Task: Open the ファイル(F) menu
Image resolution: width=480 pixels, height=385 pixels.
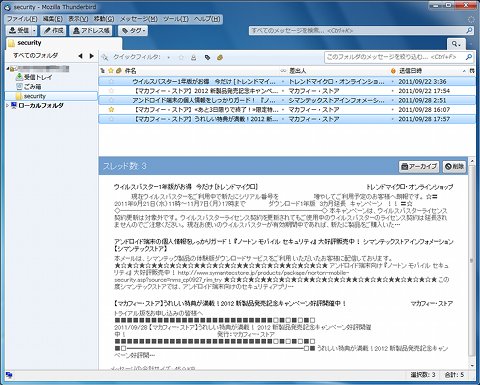Action: (x=22, y=19)
